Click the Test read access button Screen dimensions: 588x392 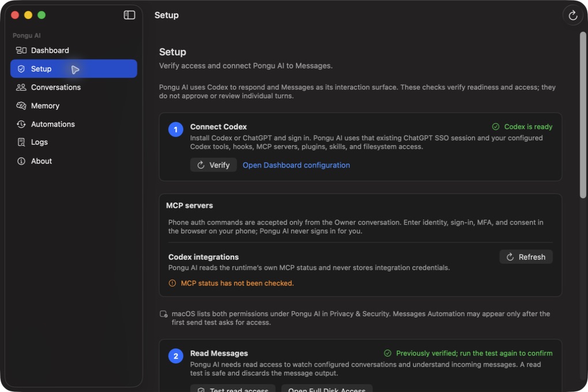pyautogui.click(x=233, y=389)
